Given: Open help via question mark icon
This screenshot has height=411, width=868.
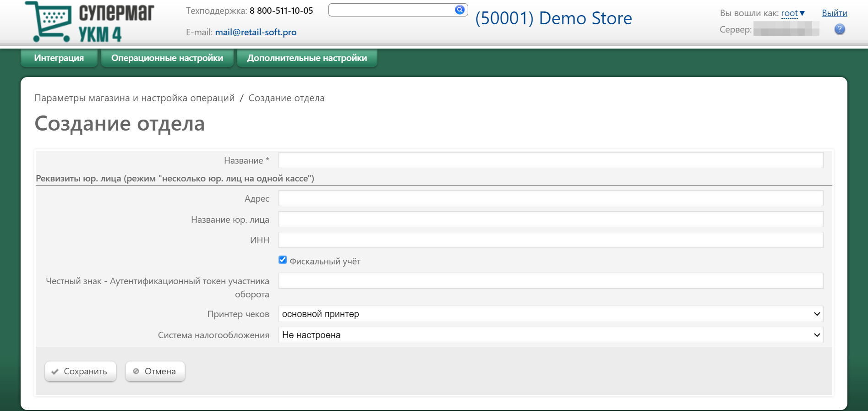Looking at the screenshot, I should pos(839,29).
